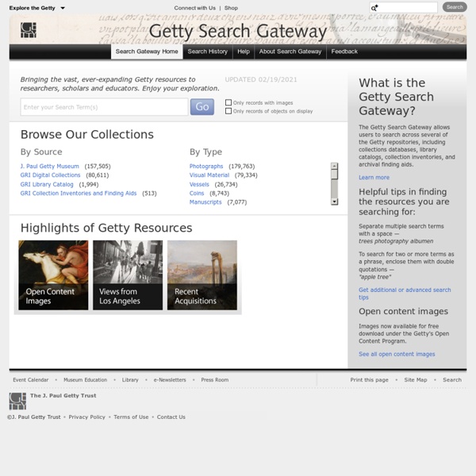Click scroll down arrow in By Type list

coord(334,202)
